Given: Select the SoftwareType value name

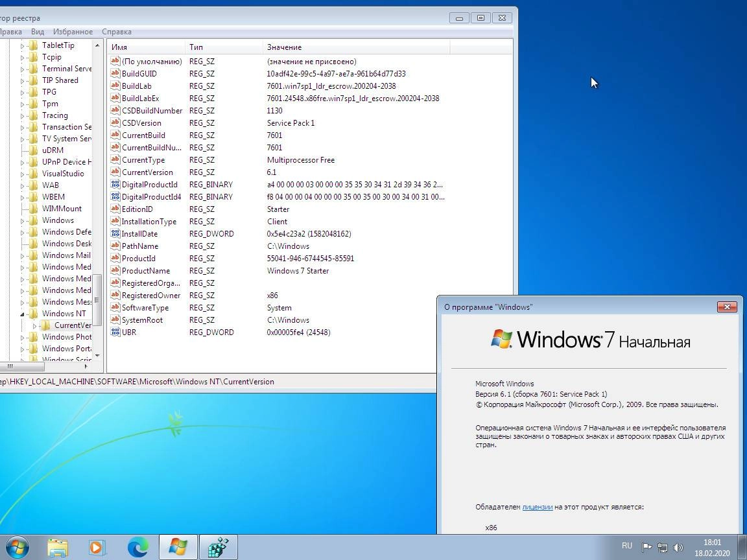Looking at the screenshot, I should click(145, 308).
